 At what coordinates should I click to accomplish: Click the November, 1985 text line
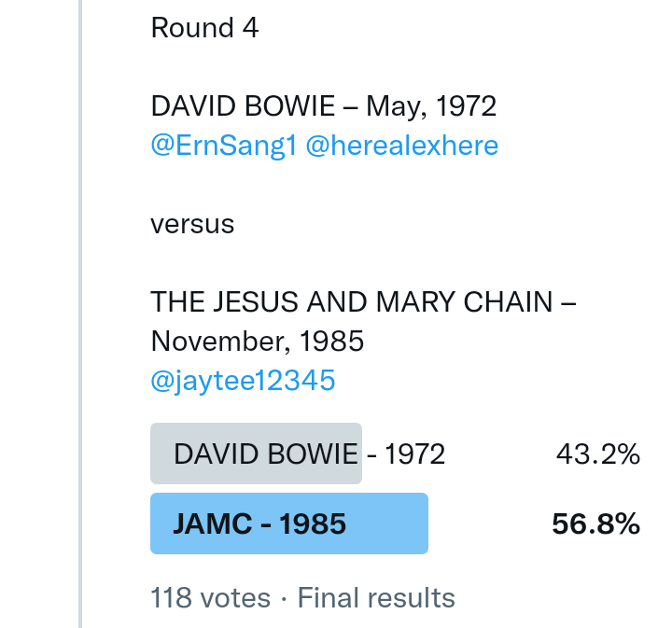coord(257,342)
